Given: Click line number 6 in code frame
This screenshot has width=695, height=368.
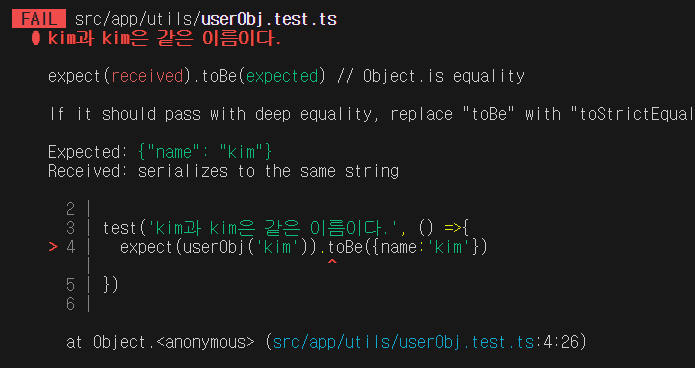Looking at the screenshot, I should (x=70, y=304).
